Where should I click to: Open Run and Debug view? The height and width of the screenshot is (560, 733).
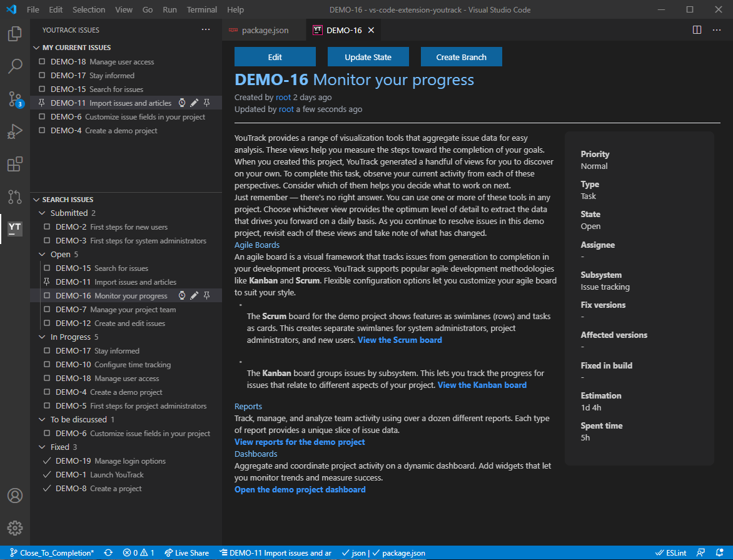tap(15, 131)
